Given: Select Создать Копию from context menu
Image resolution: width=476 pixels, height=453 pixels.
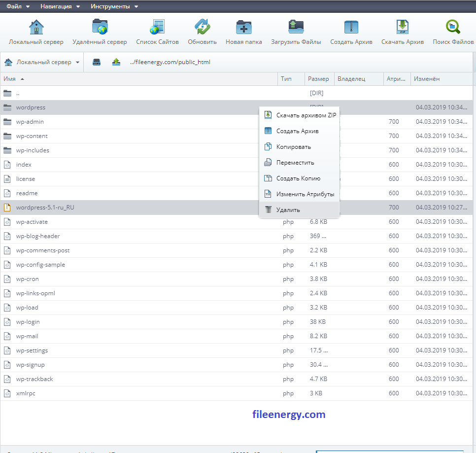Looking at the screenshot, I should click(x=299, y=178).
